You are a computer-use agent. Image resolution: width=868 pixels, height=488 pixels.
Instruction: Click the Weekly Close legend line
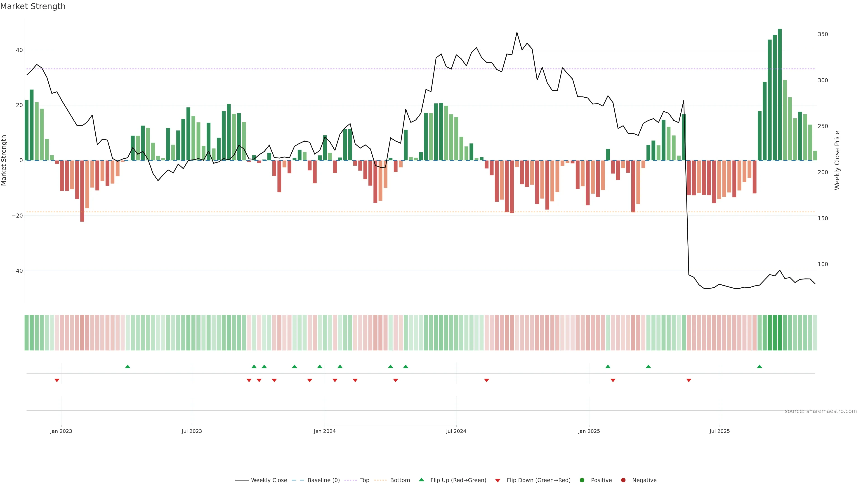tap(242, 480)
